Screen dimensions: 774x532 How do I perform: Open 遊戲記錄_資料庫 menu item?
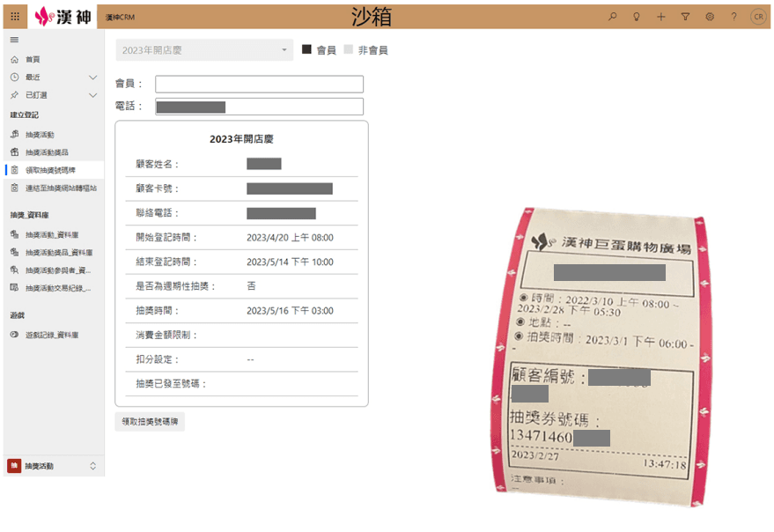coord(52,335)
